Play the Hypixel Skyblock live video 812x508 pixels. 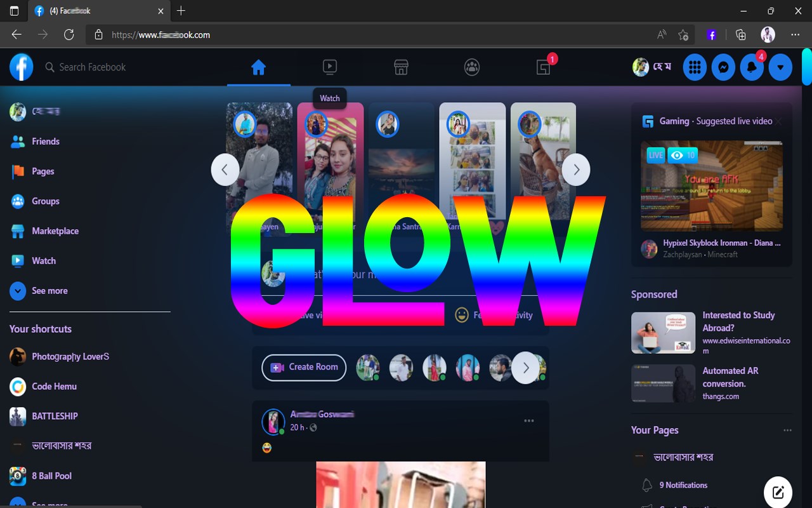click(712, 185)
